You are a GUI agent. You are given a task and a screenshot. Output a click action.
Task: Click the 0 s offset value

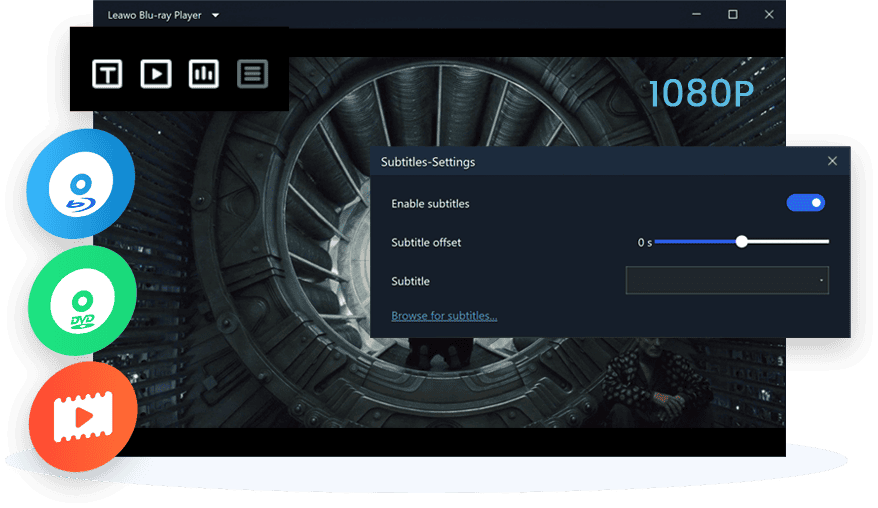pos(645,243)
